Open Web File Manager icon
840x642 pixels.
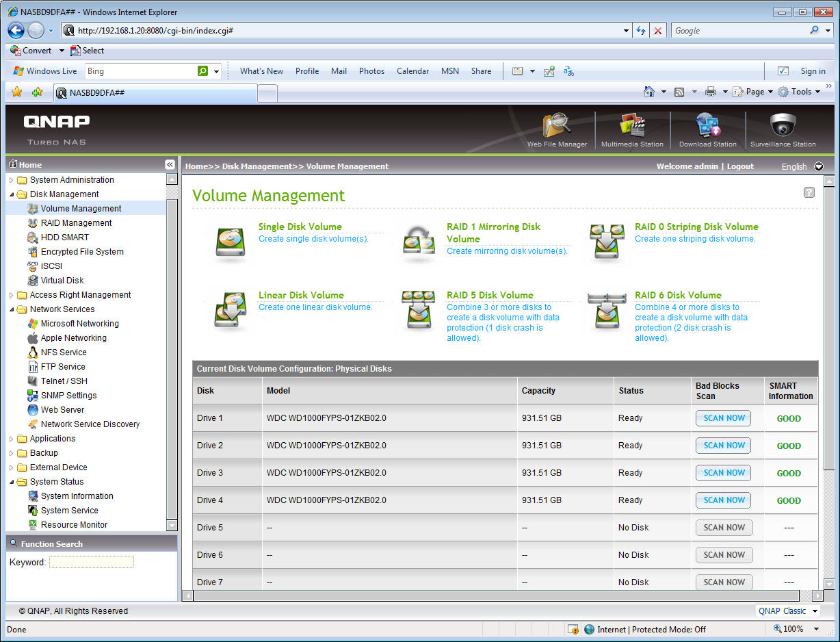tap(557, 126)
